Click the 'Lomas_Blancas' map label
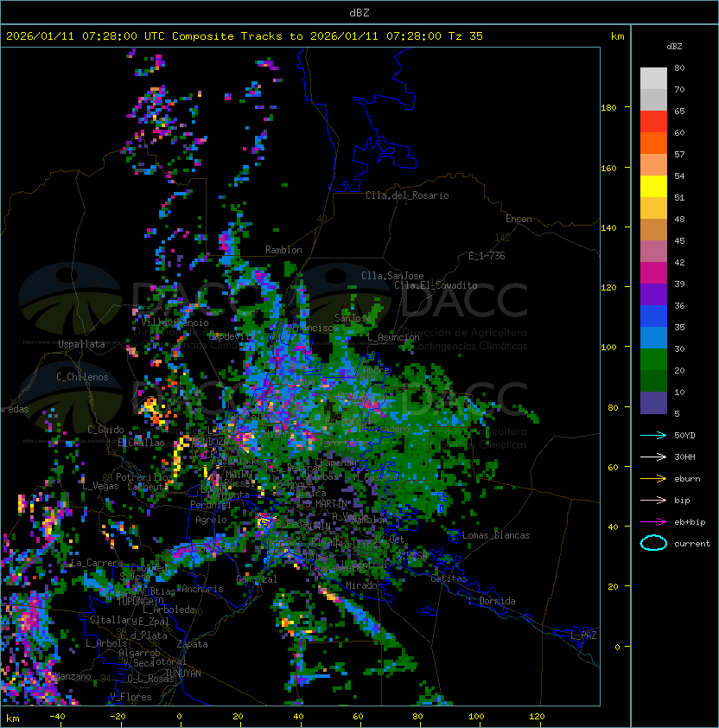 496,535
